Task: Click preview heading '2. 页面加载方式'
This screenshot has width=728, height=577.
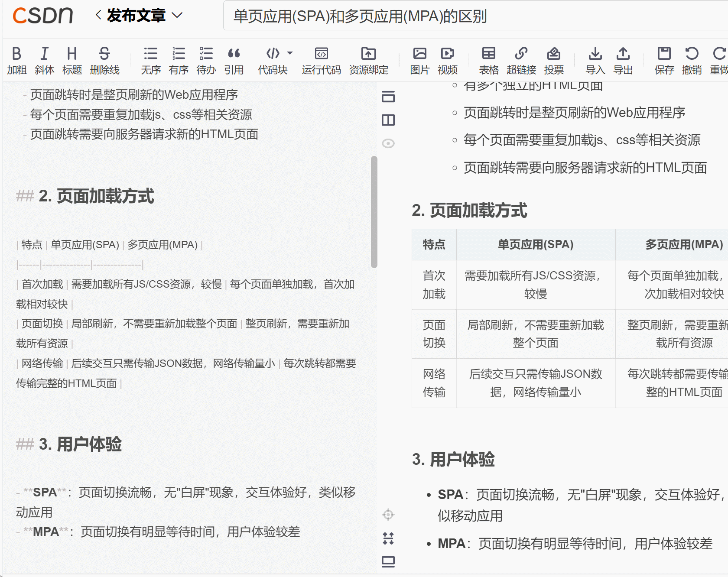Action: [469, 211]
